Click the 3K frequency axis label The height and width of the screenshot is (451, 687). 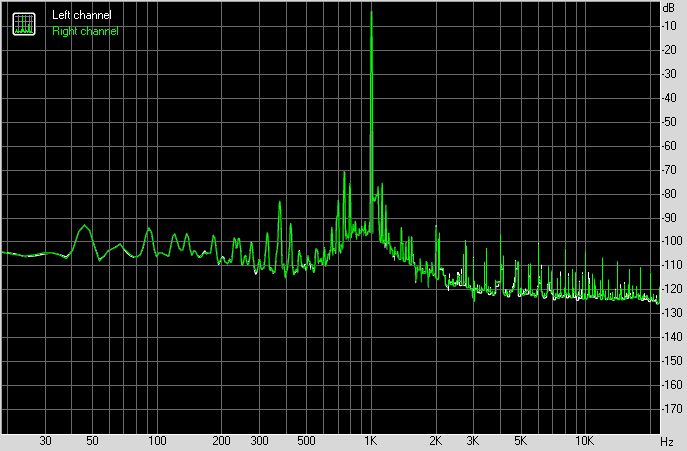(x=473, y=440)
